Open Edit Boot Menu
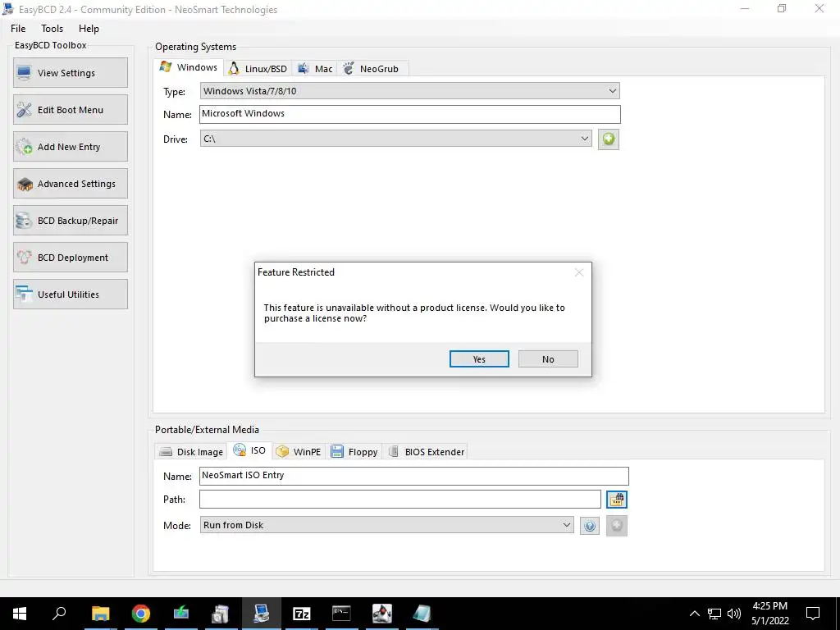The height and width of the screenshot is (630, 840). click(71, 110)
